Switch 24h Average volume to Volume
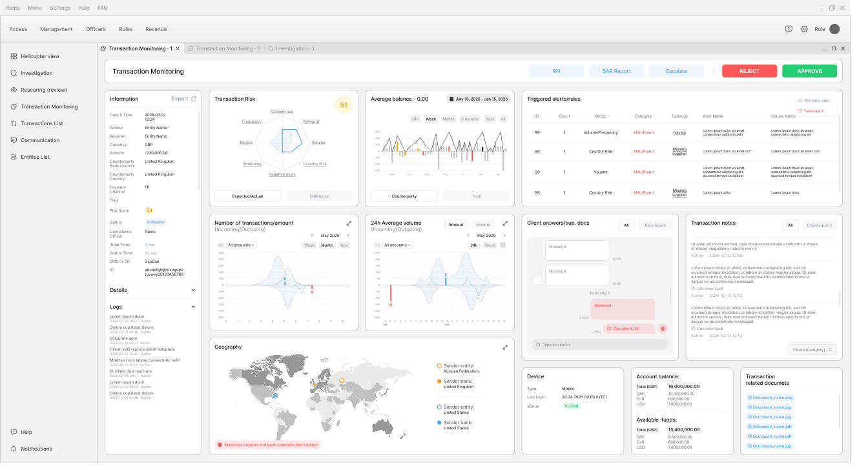Image resolution: width=868 pixels, height=470 pixels. tap(483, 225)
